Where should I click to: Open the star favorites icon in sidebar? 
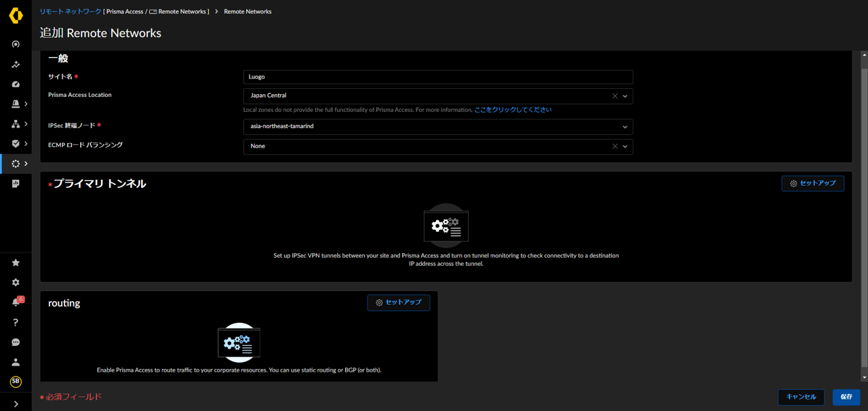point(16,262)
